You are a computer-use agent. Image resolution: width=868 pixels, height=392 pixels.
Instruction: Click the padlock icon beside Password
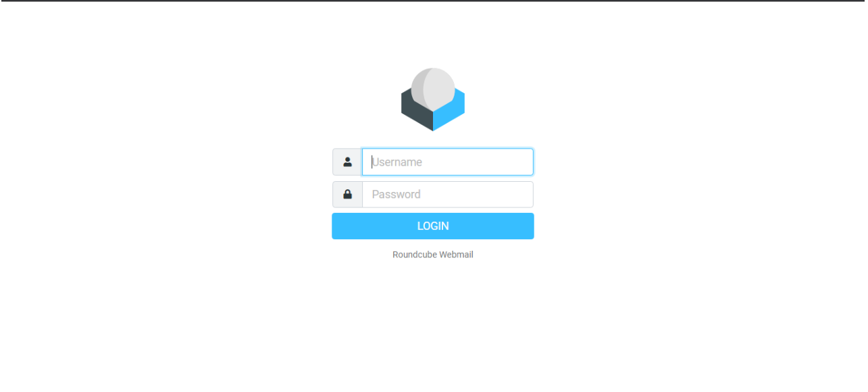348,195
